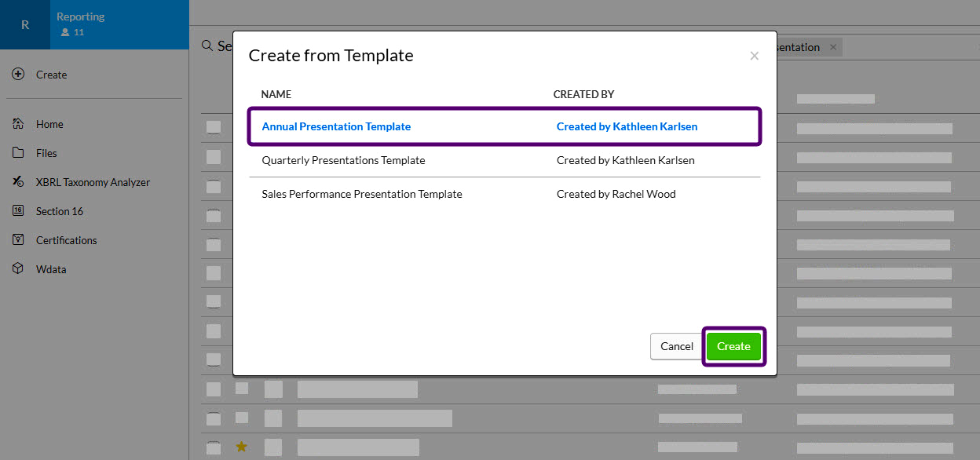Viewport: 980px width, 460px height.
Task: Click the Files folder icon
Action: point(18,153)
